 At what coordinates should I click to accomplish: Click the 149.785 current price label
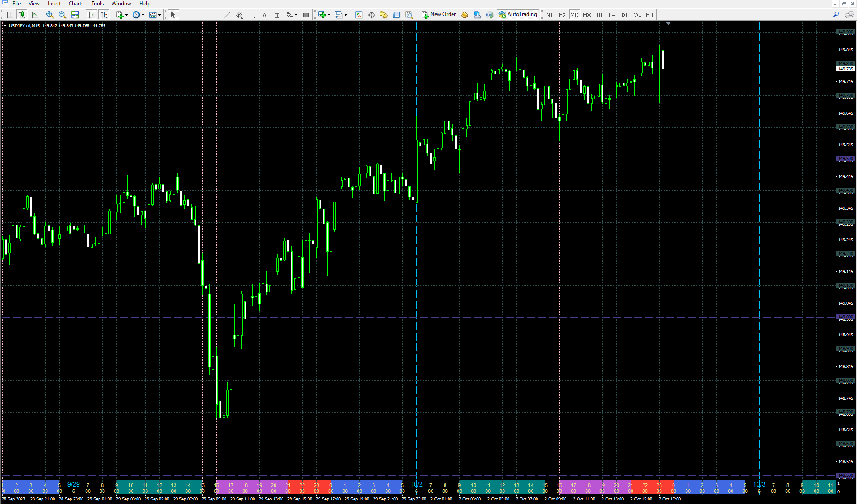[x=845, y=69]
